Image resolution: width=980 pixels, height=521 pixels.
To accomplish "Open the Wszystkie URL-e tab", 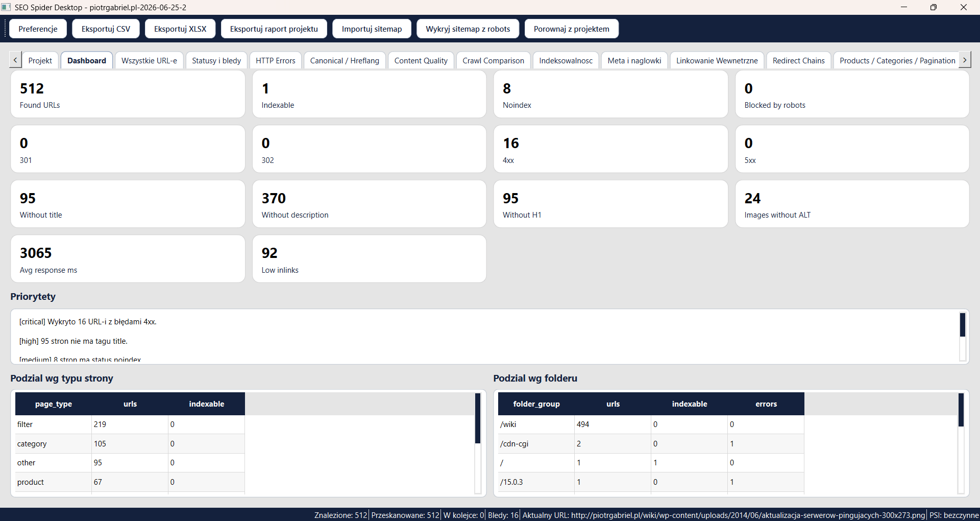I will click(149, 60).
